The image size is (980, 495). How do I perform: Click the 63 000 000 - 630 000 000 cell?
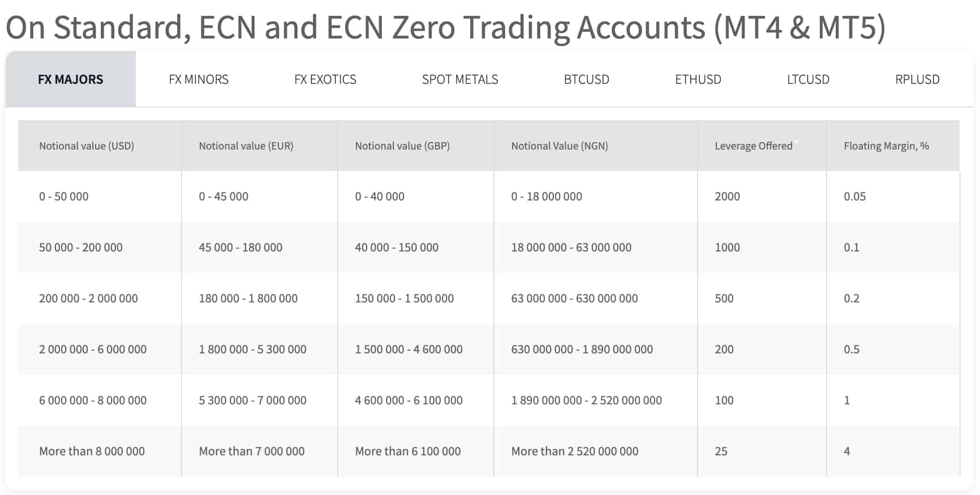click(596, 298)
